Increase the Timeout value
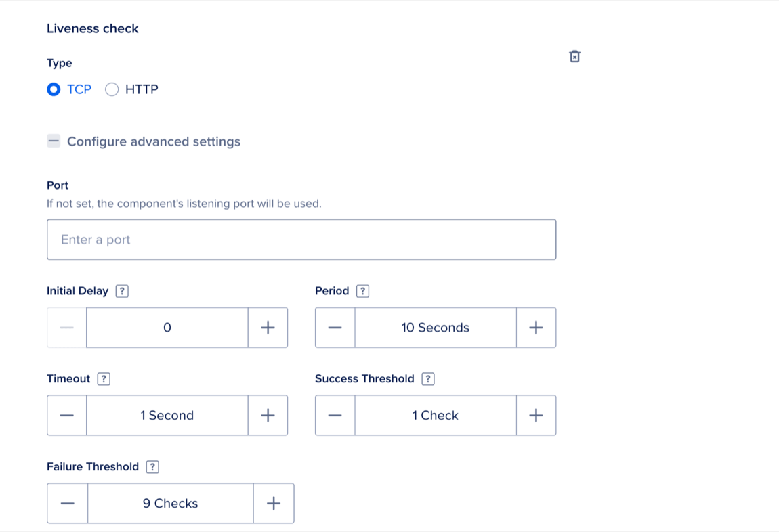Viewport: 779px width, 532px height. 268,416
